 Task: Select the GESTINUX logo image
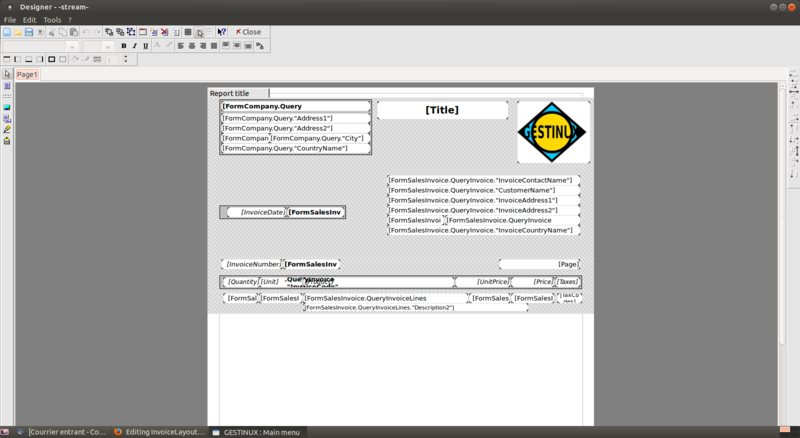click(554, 132)
